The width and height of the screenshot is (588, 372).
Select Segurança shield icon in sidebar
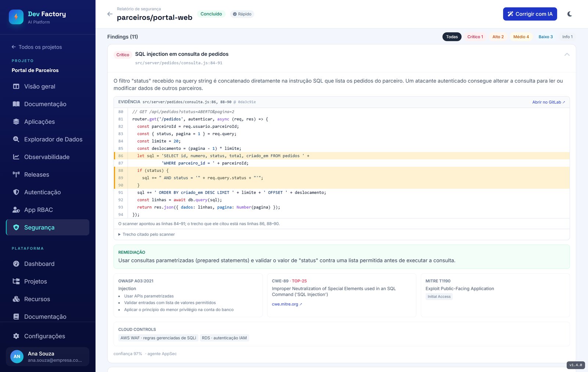point(16,227)
